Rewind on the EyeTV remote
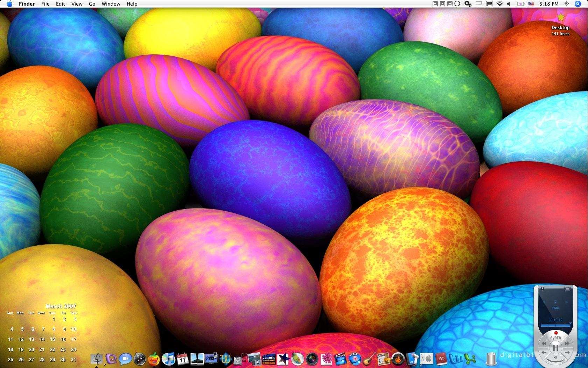Image resolution: width=588 pixels, height=368 pixels. coord(544,344)
